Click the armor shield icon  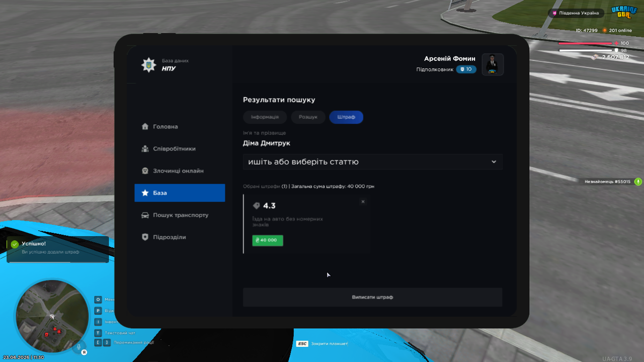pos(616,50)
